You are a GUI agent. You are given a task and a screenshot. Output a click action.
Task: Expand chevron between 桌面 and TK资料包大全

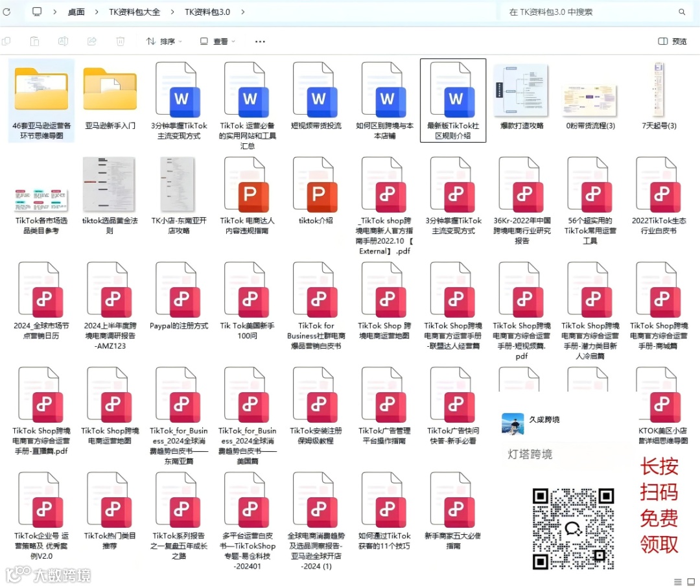[x=97, y=12]
